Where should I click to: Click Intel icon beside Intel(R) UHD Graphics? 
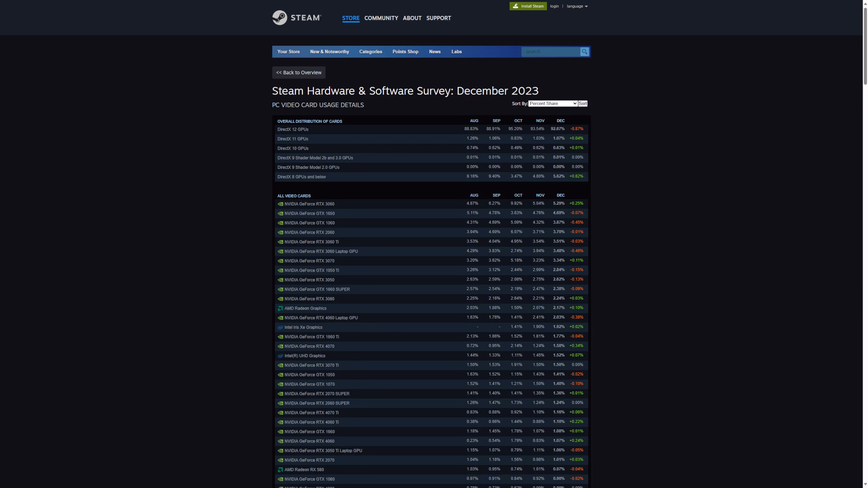(280, 356)
